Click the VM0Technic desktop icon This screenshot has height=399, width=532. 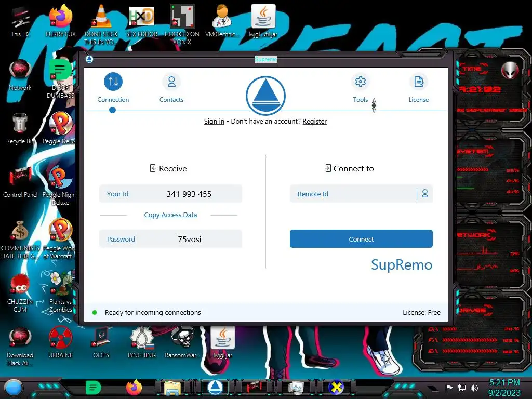pyautogui.click(x=222, y=21)
